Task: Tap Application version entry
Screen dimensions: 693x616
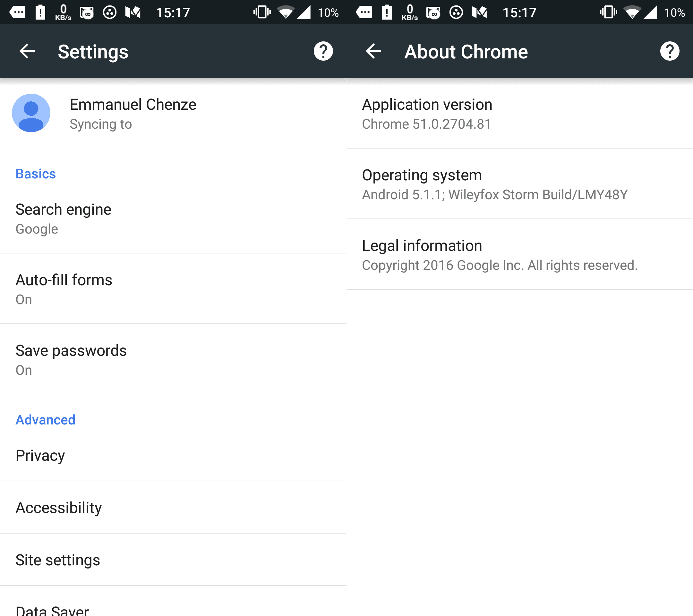Action: coord(520,114)
